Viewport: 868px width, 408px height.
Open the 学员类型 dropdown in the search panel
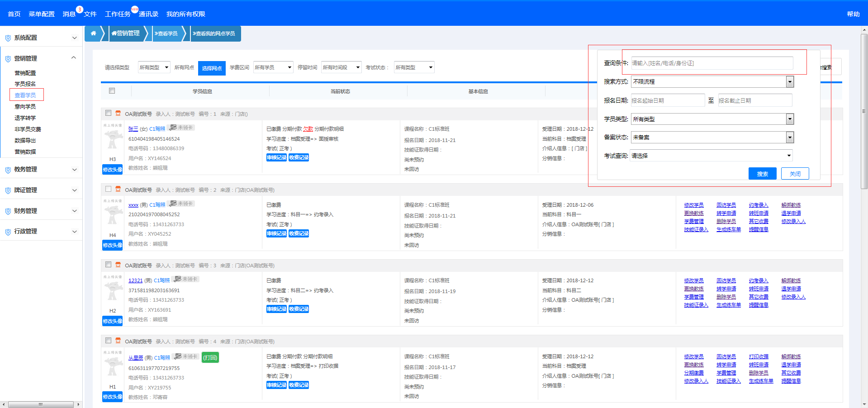tap(712, 119)
